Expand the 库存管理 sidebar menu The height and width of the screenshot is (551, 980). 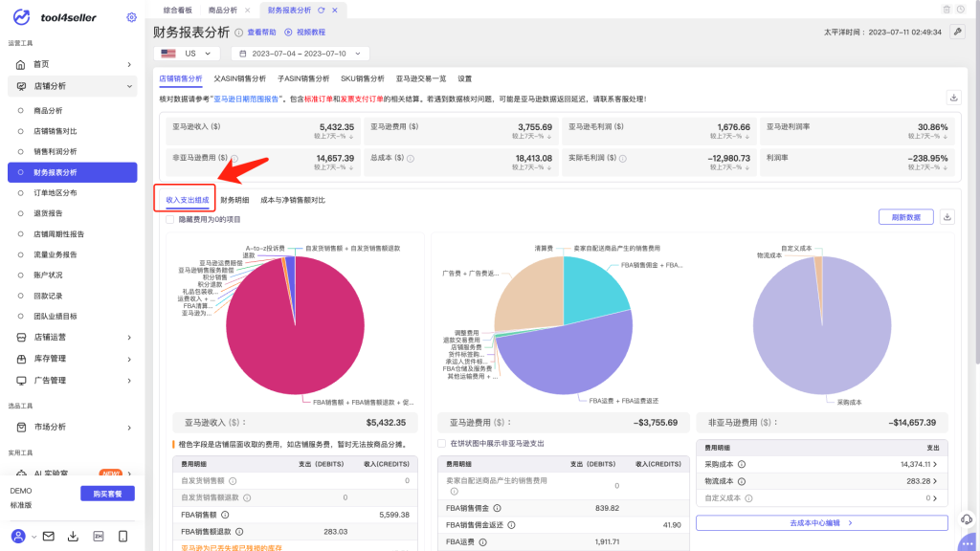[73, 359]
